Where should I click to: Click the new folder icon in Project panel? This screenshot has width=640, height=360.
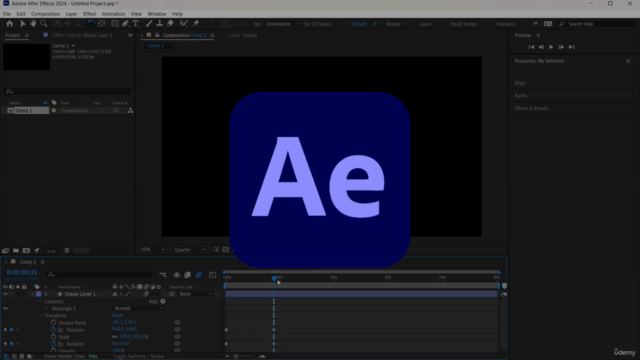(x=16, y=251)
